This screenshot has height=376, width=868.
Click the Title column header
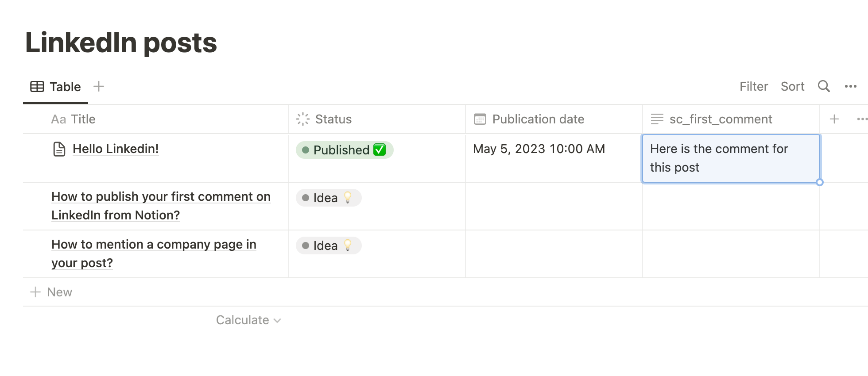pyautogui.click(x=83, y=119)
